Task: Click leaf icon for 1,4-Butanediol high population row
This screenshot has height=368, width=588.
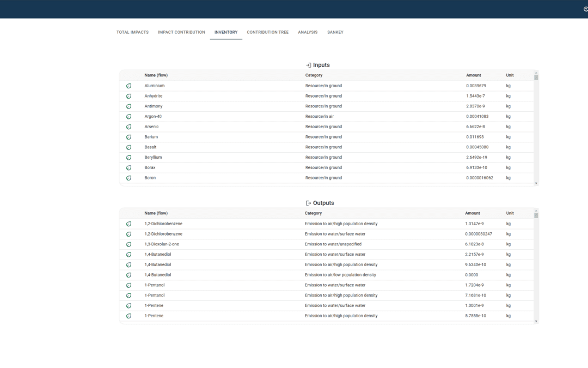Action: [x=128, y=265]
